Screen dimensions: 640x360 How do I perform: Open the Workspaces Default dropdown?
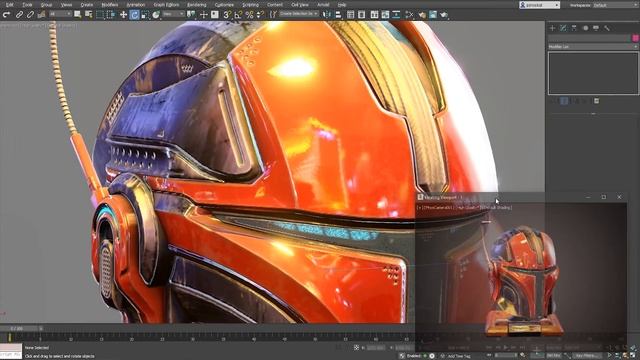tap(615, 5)
